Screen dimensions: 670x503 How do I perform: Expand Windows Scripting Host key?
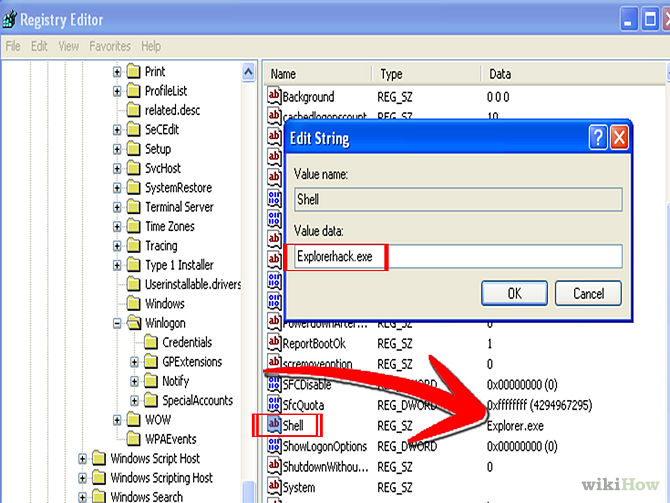tap(82, 478)
